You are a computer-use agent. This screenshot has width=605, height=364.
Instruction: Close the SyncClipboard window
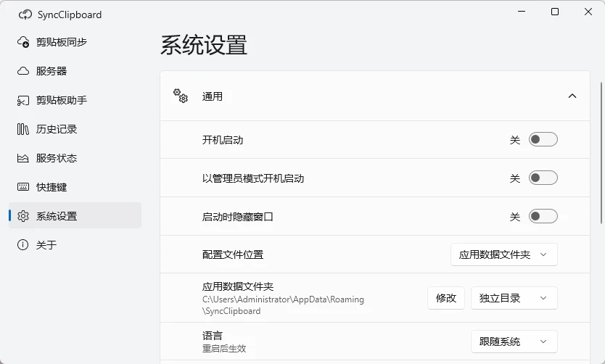point(588,12)
